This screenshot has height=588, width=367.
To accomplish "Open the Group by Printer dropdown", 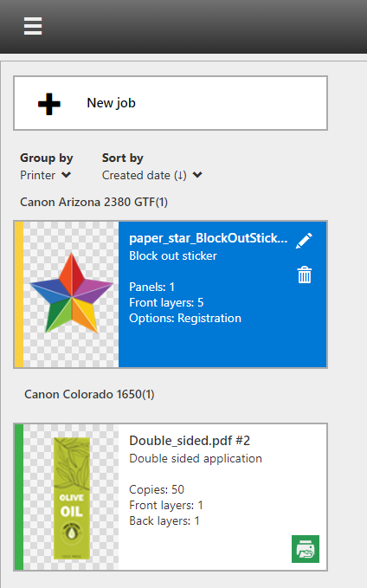I will (x=46, y=175).
